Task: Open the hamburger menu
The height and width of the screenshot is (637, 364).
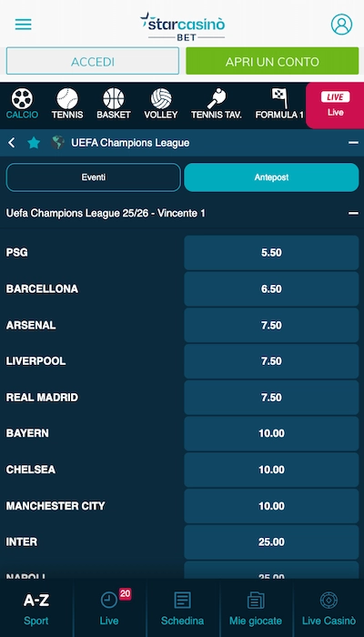Action: pos(23,25)
